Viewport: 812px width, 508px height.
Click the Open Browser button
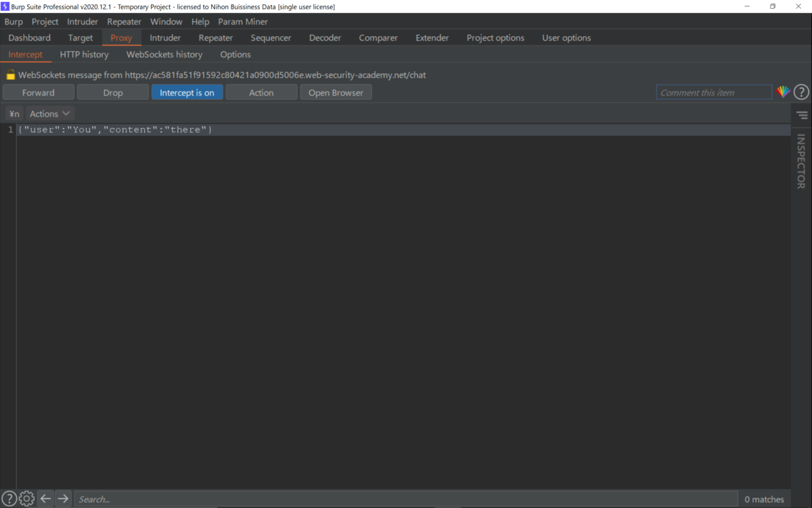(336, 93)
